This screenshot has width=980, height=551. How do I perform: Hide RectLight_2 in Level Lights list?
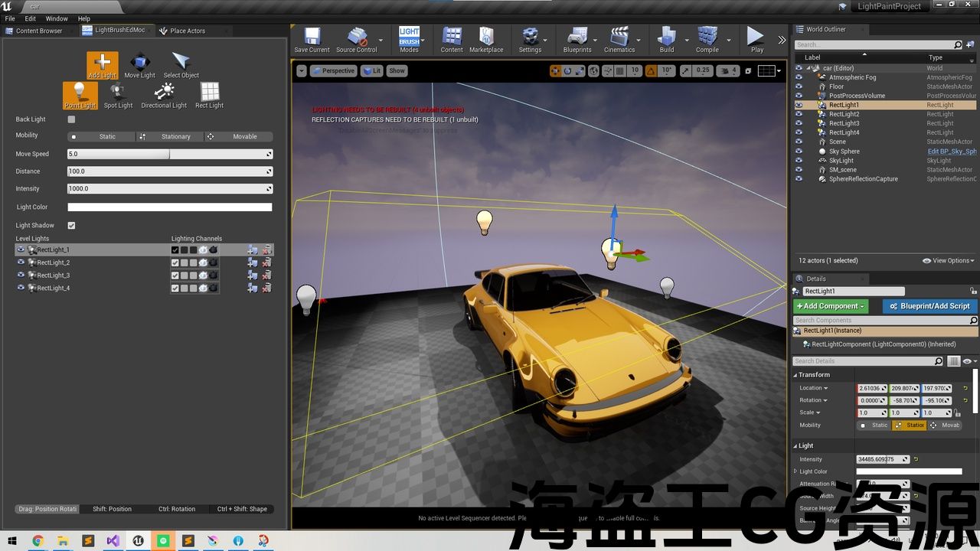pos(21,262)
